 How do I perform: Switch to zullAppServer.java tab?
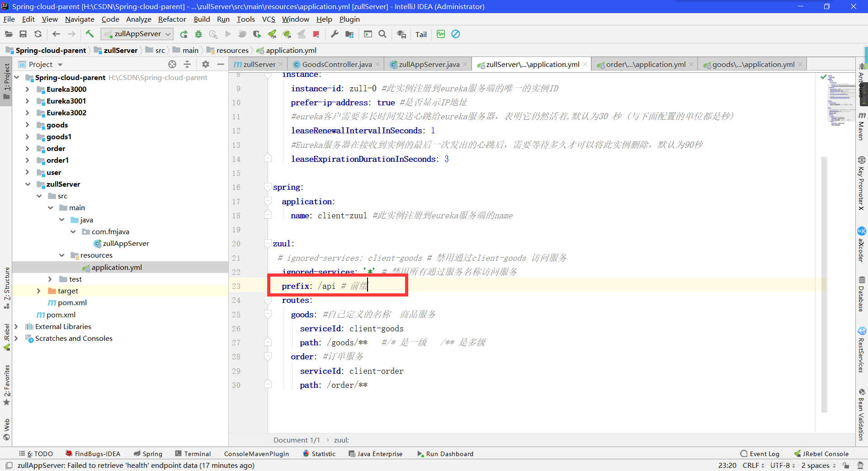(429, 64)
